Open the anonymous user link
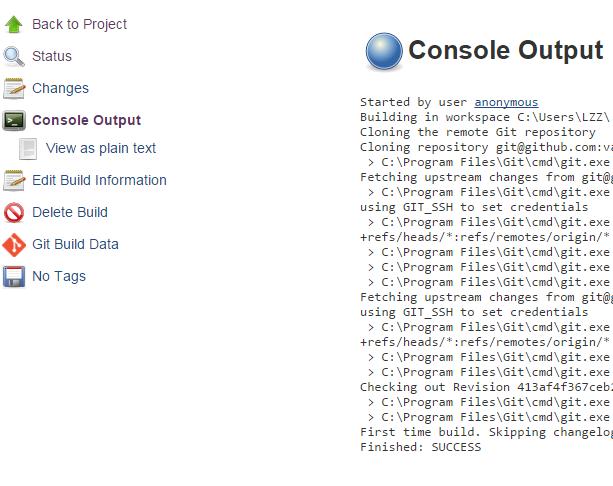 pyautogui.click(x=506, y=102)
